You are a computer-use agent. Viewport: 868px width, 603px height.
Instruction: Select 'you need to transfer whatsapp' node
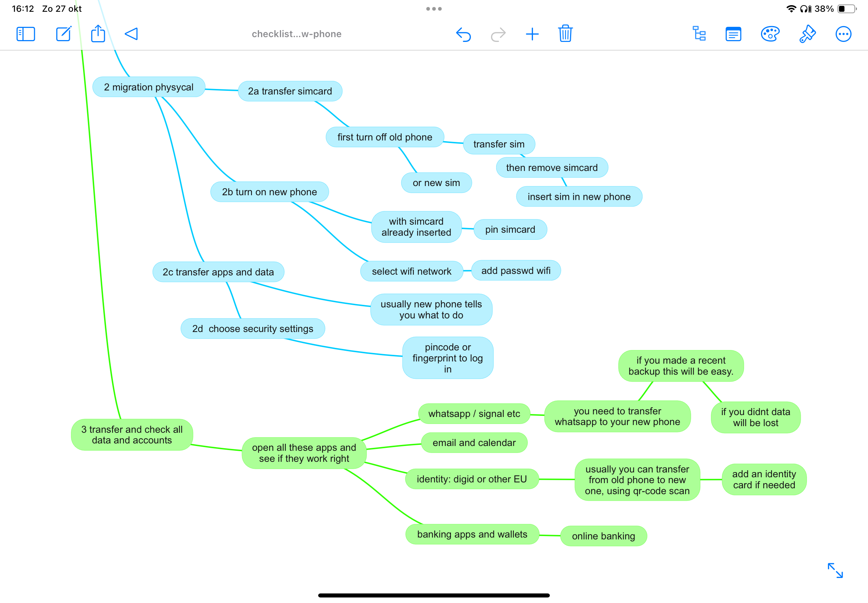(x=617, y=416)
